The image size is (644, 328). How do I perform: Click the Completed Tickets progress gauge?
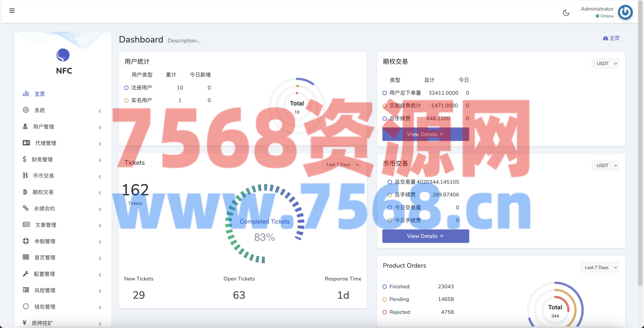pyautogui.click(x=264, y=224)
